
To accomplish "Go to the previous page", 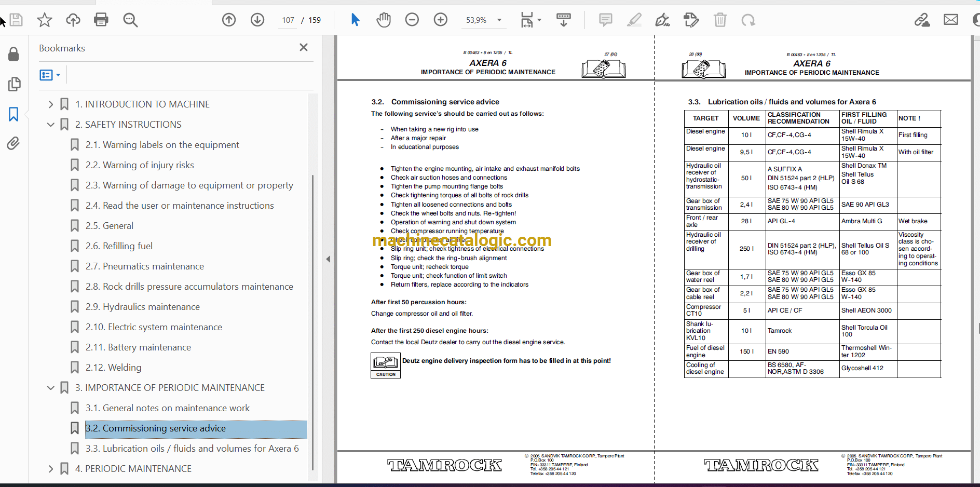I will [x=229, y=20].
